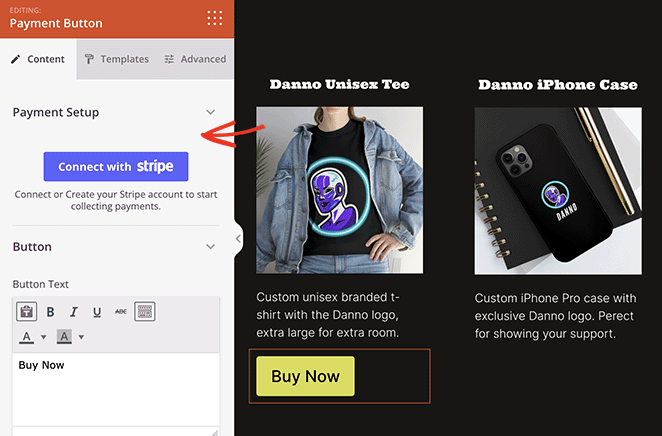Click the Toolbar Toggle (kitchen sink) icon

[x=144, y=312]
